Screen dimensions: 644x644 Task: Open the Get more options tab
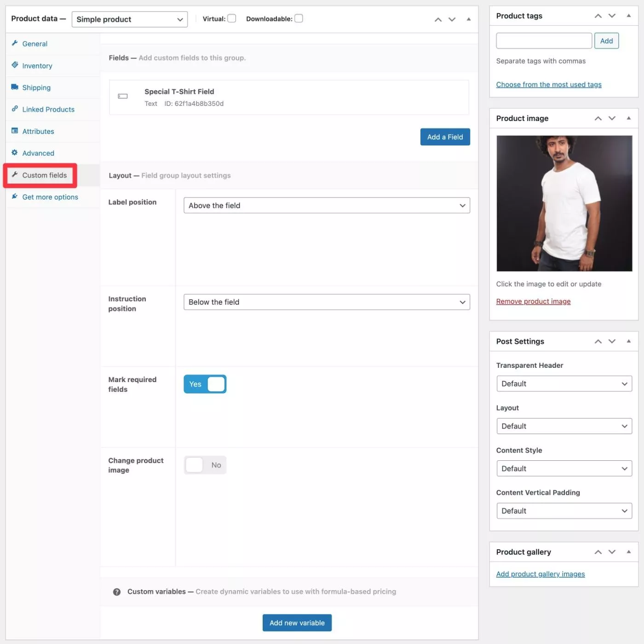pyautogui.click(x=52, y=197)
